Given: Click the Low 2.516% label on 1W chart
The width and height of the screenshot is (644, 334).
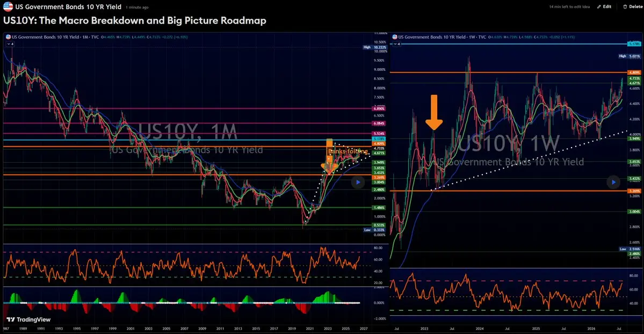Looking at the screenshot, I should click(x=630, y=249).
